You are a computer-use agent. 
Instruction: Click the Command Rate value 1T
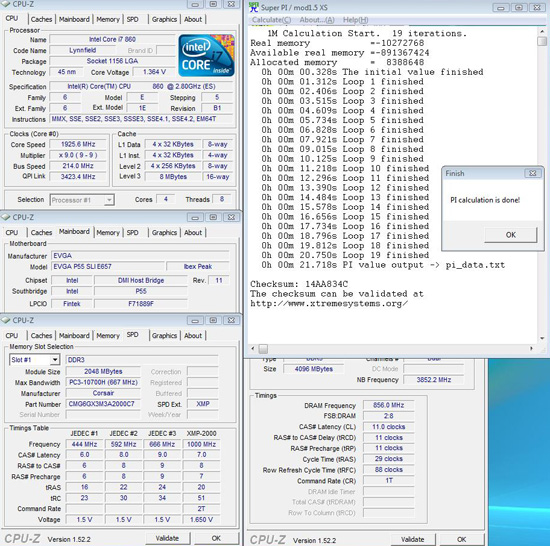[x=389, y=480]
